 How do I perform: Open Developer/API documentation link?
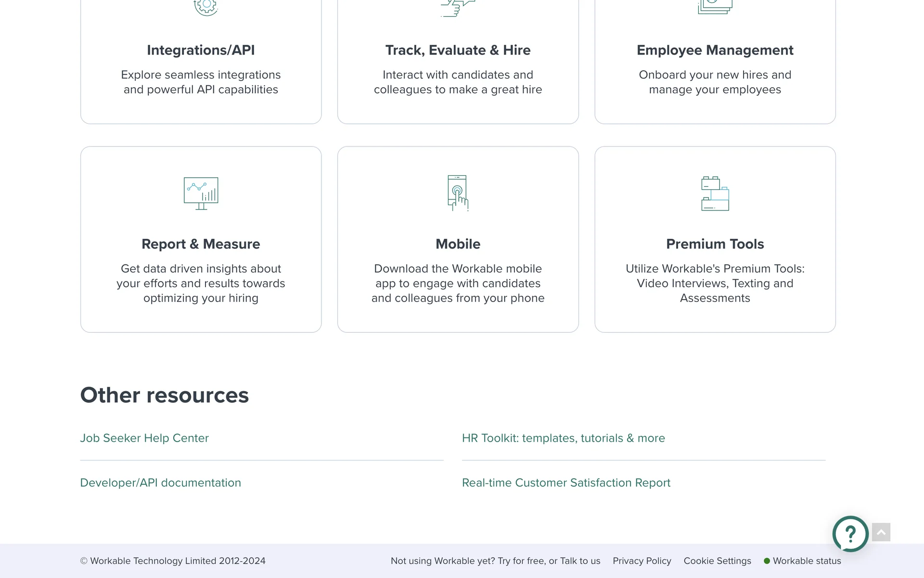160,483
